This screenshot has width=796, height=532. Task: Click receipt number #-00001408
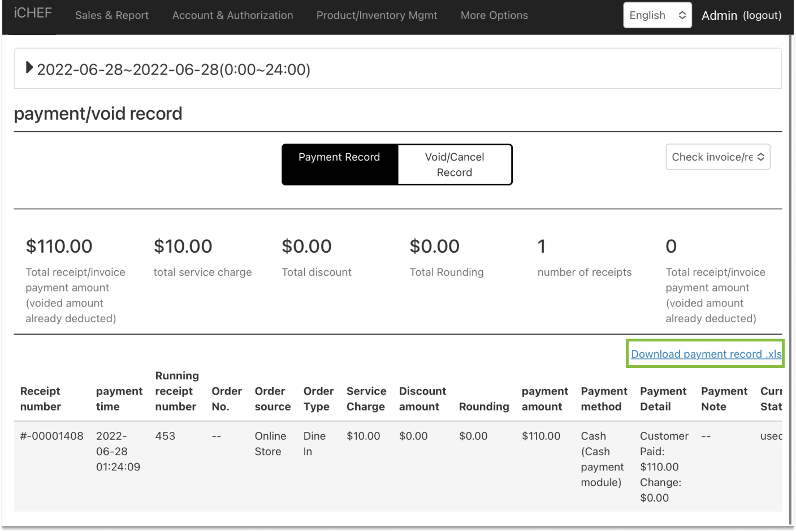(51, 436)
